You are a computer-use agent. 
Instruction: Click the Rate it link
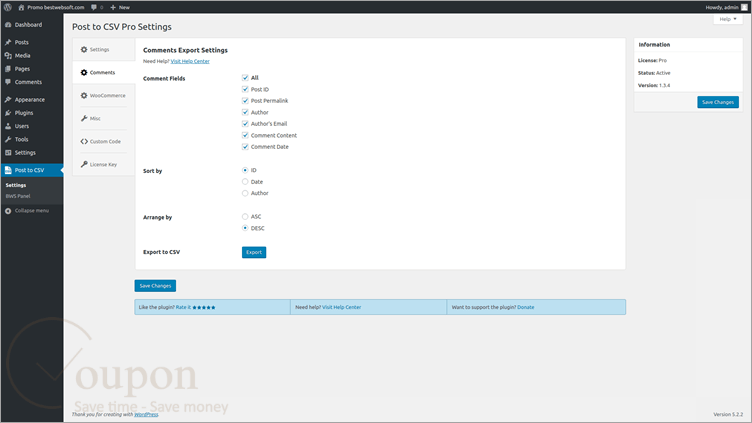coord(183,307)
